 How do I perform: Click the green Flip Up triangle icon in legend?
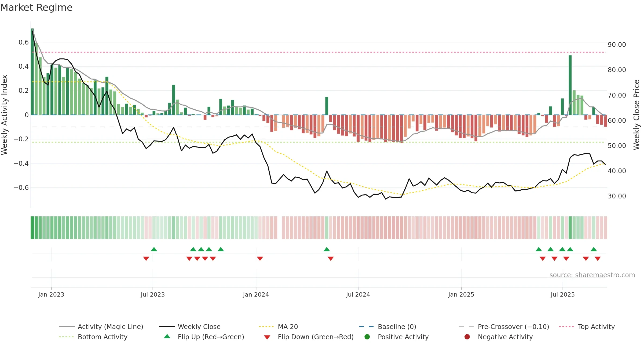[167, 336]
